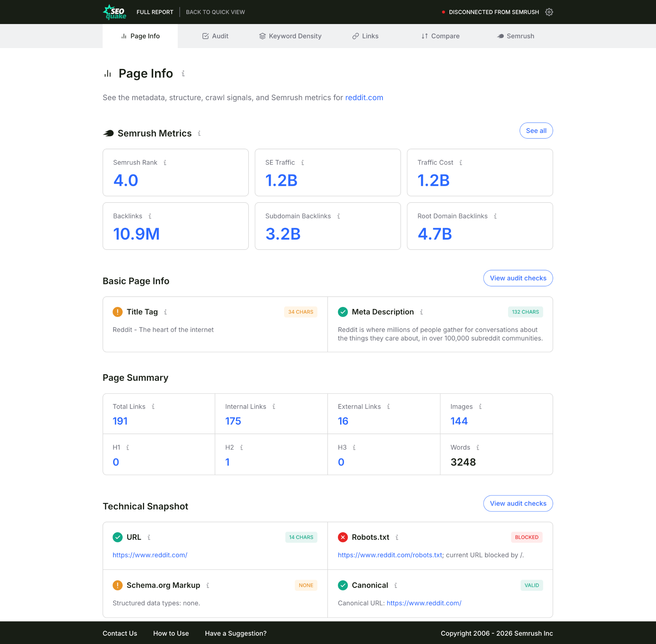
Task: Click How to Use in footer
Action: point(171,633)
